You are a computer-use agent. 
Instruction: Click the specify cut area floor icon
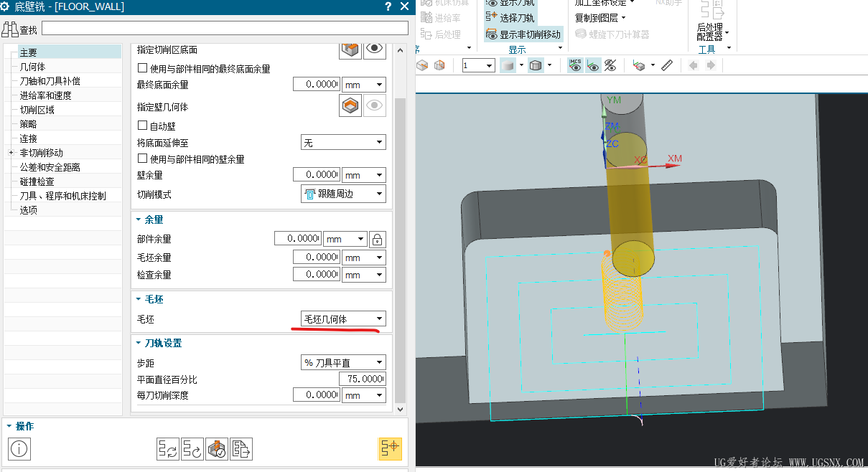[x=350, y=49]
